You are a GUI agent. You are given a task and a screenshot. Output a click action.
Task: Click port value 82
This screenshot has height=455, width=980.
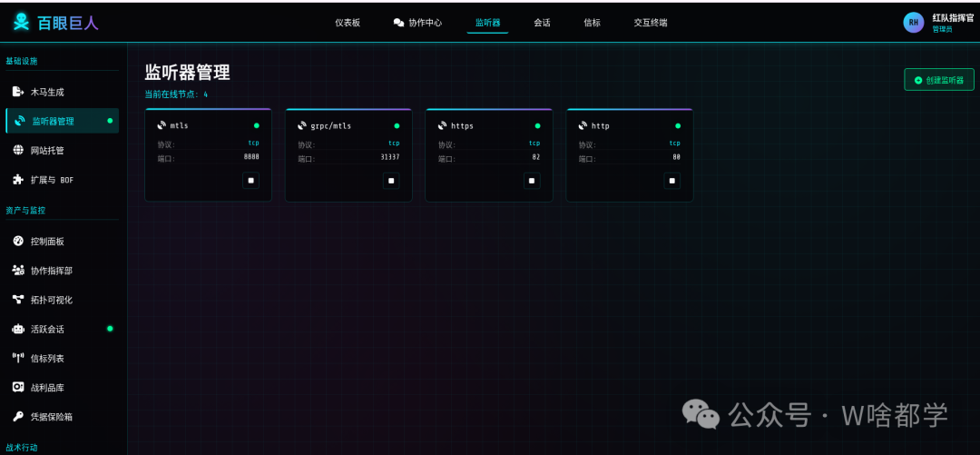point(536,157)
